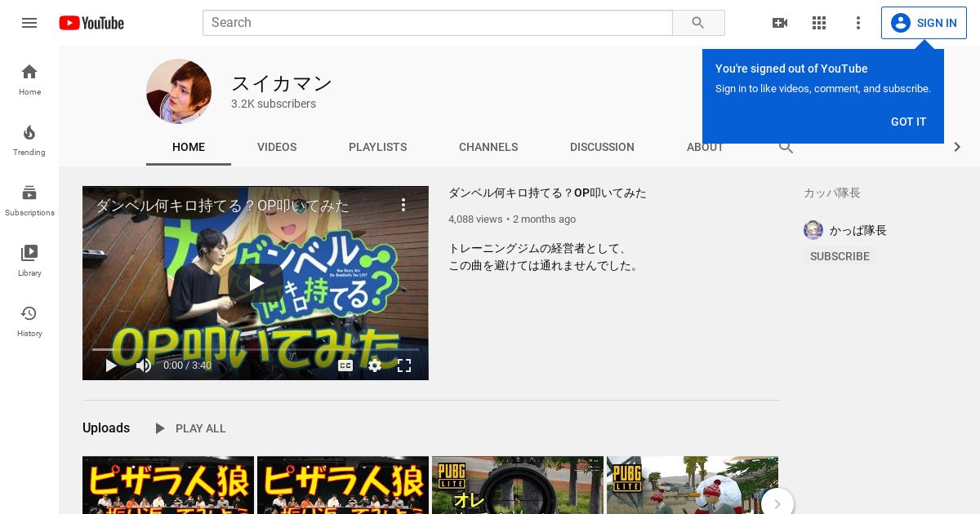This screenshot has height=514, width=980.
Task: Show more tabs with right chevron
Action: pos(957,147)
